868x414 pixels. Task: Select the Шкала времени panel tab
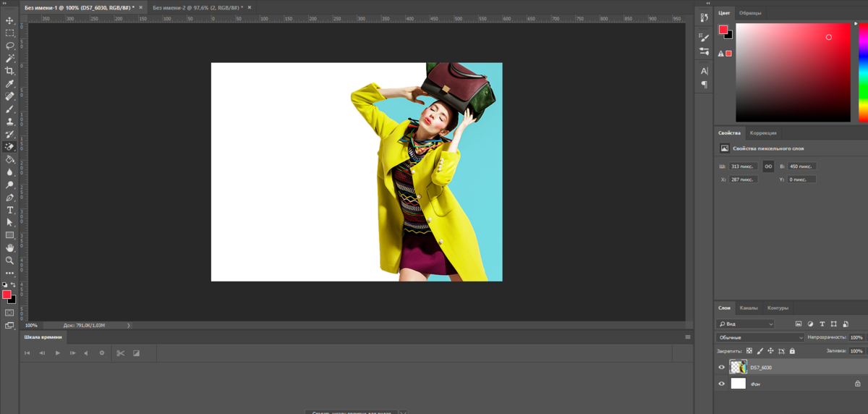click(x=44, y=337)
